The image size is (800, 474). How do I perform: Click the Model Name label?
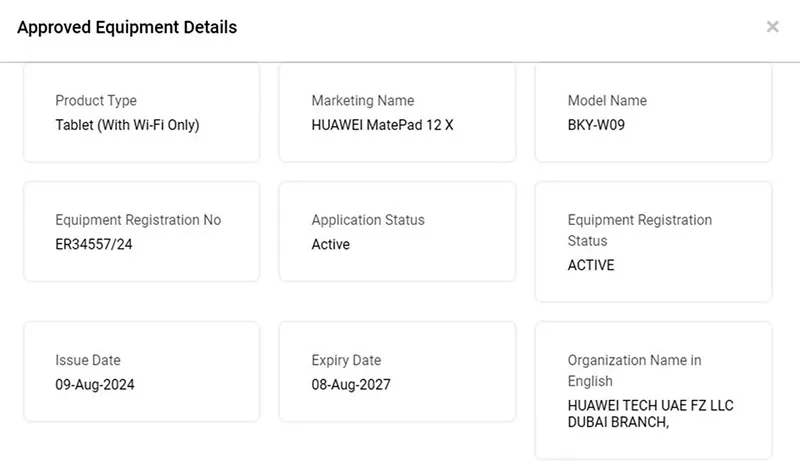coord(607,101)
